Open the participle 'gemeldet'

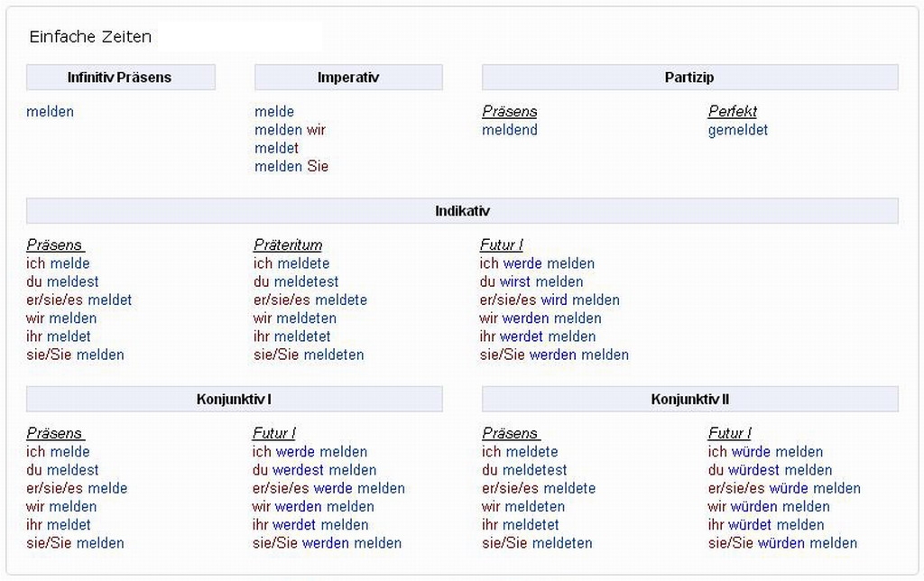tap(738, 130)
